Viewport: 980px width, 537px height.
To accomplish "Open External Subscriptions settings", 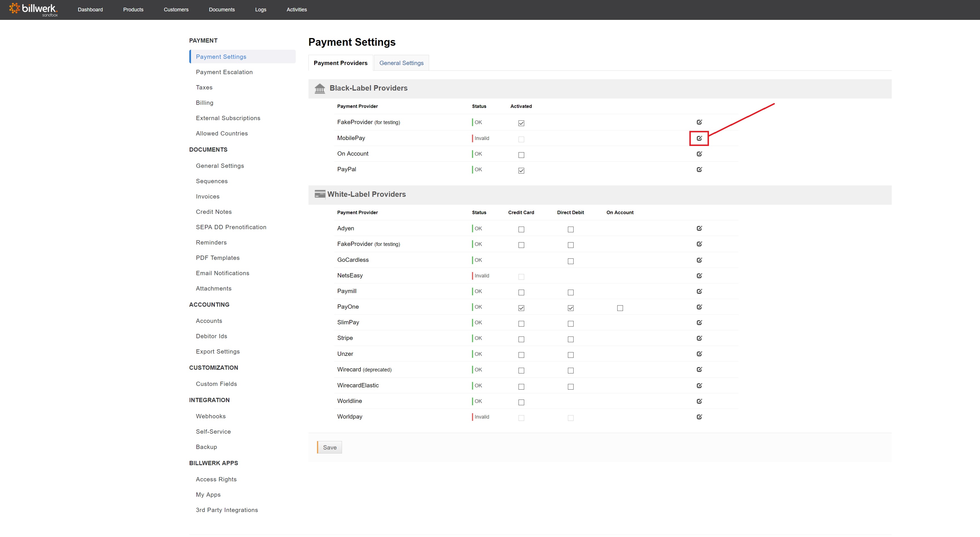I will coord(228,118).
